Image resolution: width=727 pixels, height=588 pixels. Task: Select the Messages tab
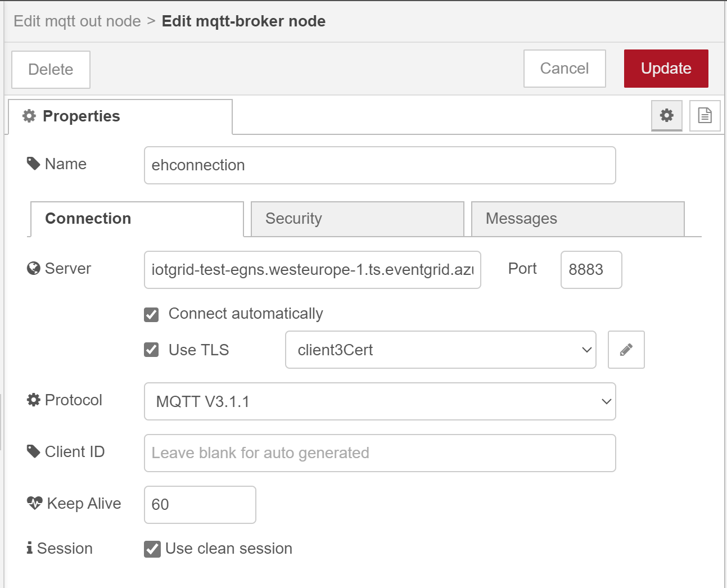click(x=577, y=219)
